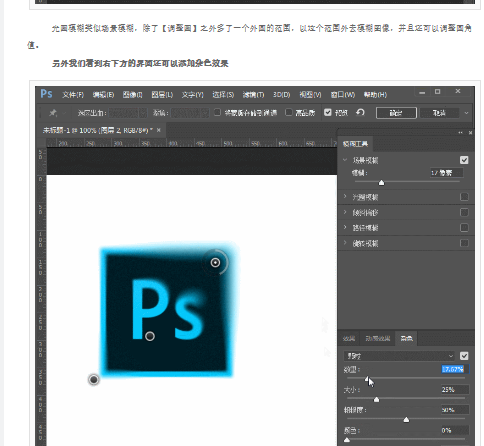Select the blur pin at logo bottom-left corner
Image resolution: width=484 pixels, height=446 pixels.
(x=94, y=379)
